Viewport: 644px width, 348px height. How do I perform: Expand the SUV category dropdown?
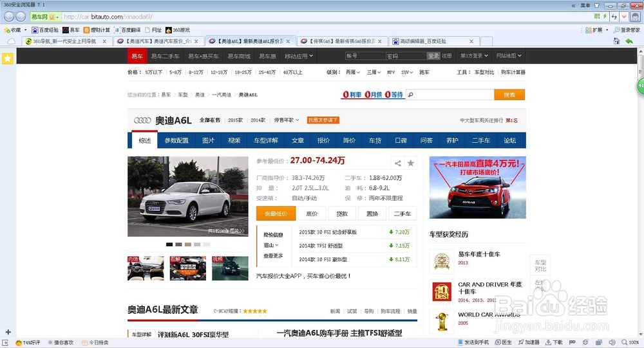coord(406,72)
